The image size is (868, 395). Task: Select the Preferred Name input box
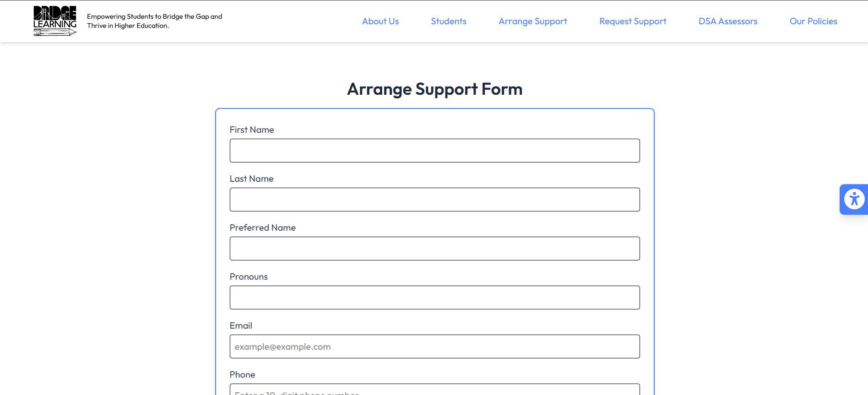tap(434, 249)
